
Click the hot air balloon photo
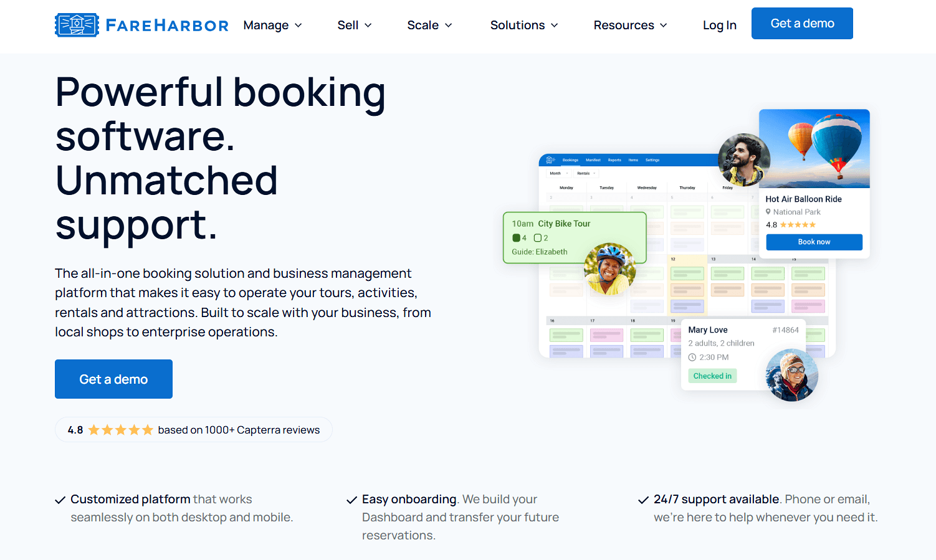(814, 149)
